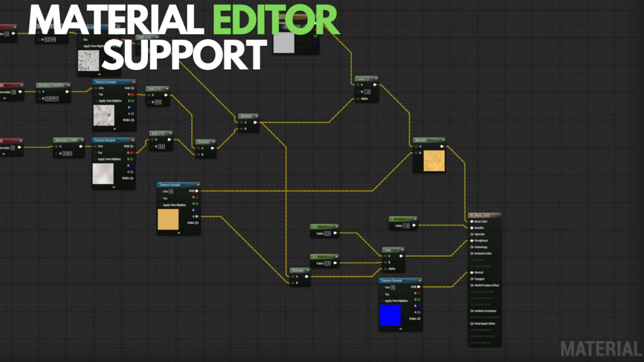This screenshot has height=362, width=644.
Task: Click green G output pin of blue-texture node
Action: [x=419, y=300]
